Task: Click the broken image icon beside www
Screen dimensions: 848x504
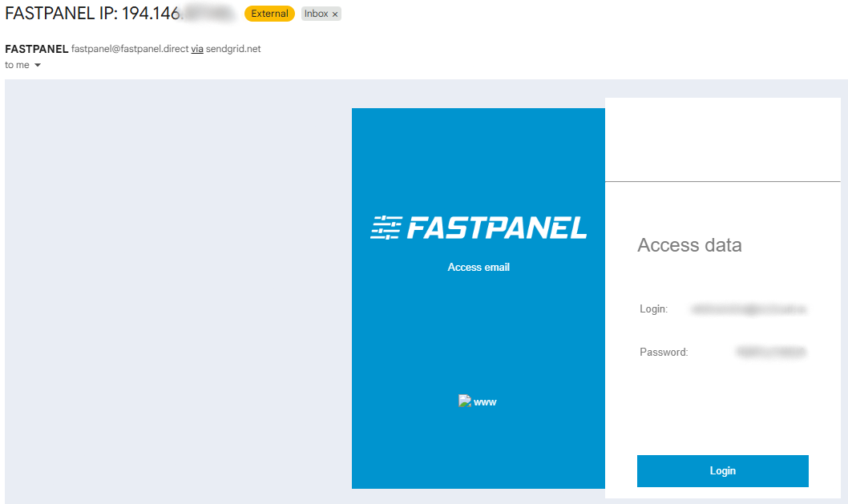Action: (x=464, y=401)
